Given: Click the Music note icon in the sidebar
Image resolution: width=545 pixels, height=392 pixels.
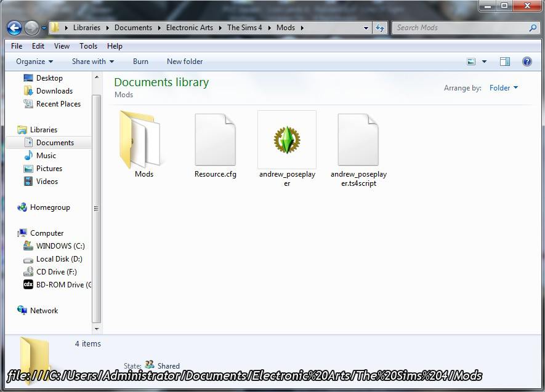Looking at the screenshot, I should pyautogui.click(x=28, y=155).
